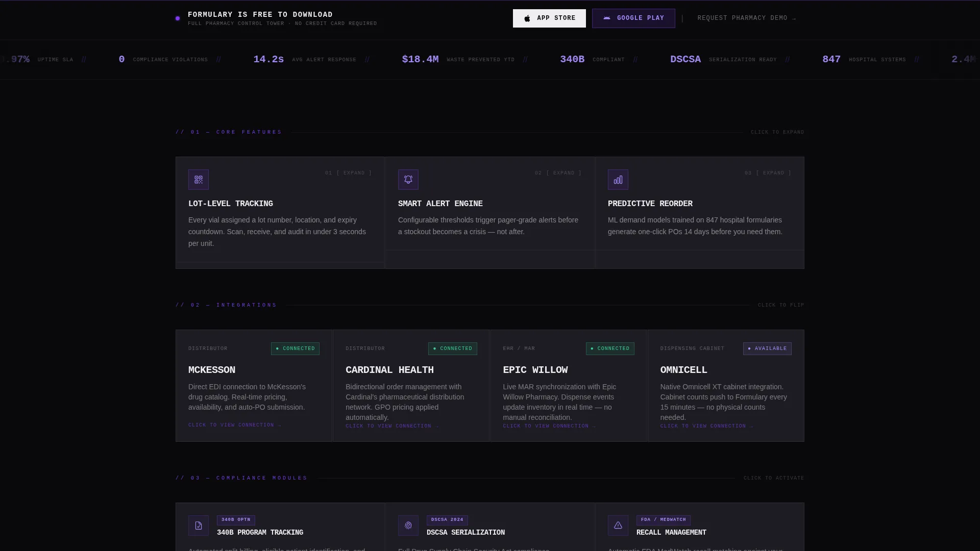Click the Recall Management warning triangle icon
The width and height of the screenshot is (980, 551).
[x=618, y=525]
